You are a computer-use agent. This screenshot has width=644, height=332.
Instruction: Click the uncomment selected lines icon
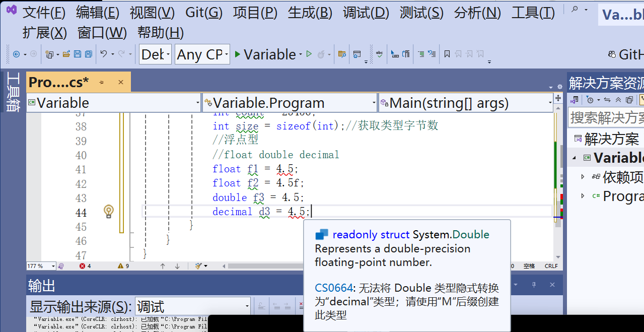pos(432,54)
